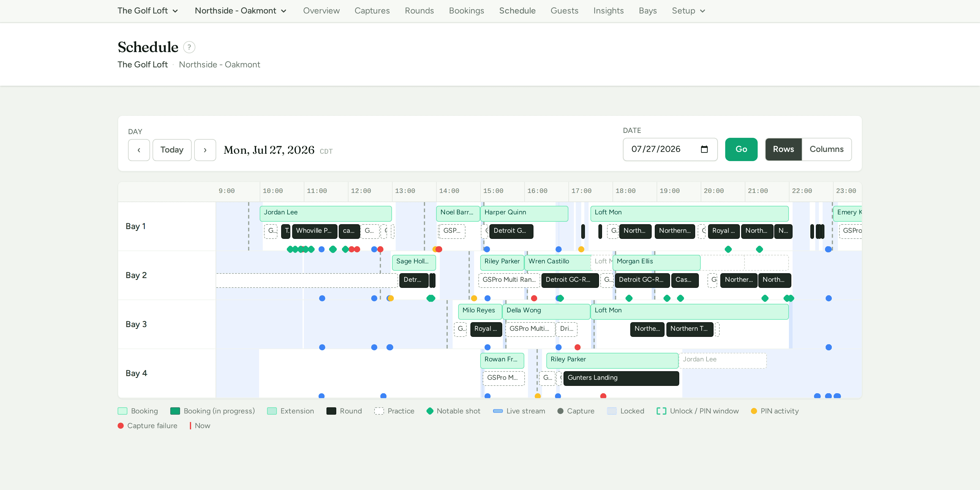This screenshot has height=490, width=980.
Task: Open Riley Parker booking in Bay 4
Action: pyautogui.click(x=612, y=361)
